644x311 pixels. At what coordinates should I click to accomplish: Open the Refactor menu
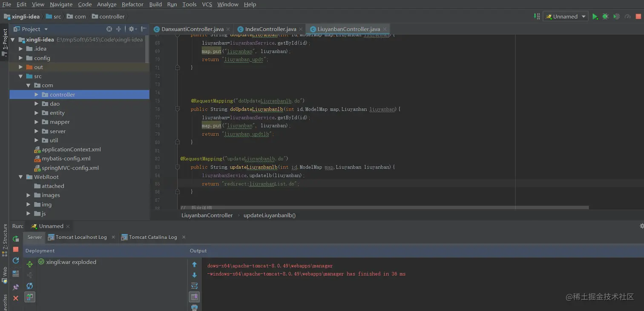(132, 4)
